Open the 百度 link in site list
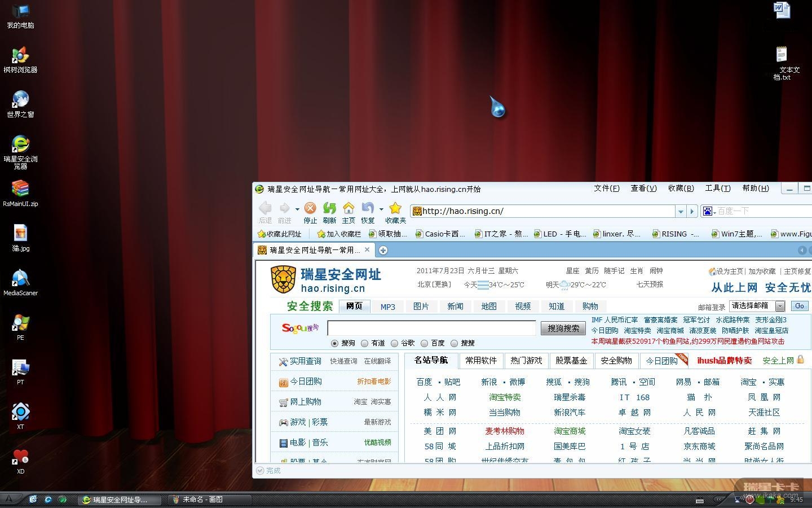 pos(424,382)
